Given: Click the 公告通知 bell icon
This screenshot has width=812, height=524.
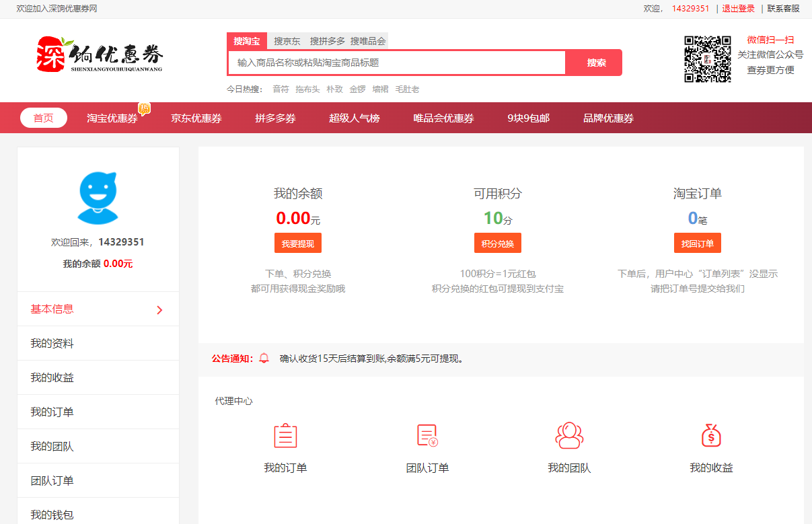Looking at the screenshot, I should click(x=264, y=359).
